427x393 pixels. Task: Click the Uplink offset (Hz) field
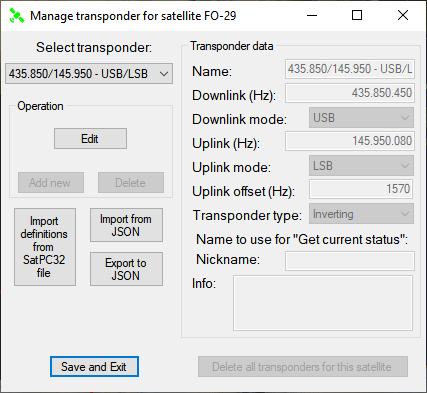coord(361,189)
